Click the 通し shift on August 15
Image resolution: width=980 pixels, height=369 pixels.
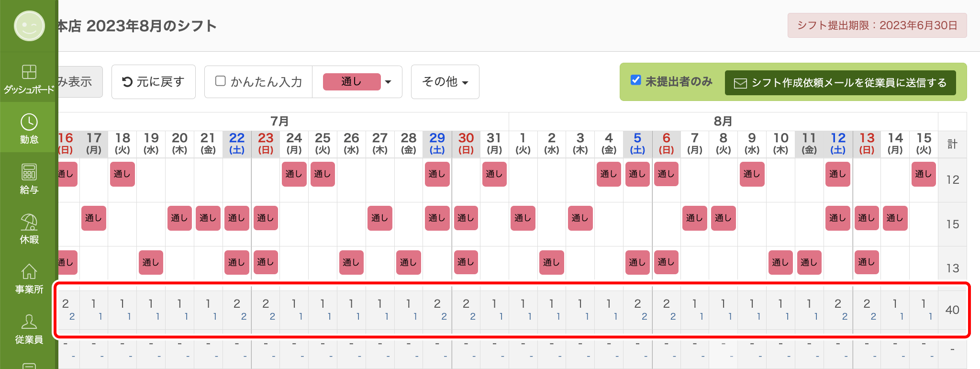click(924, 174)
